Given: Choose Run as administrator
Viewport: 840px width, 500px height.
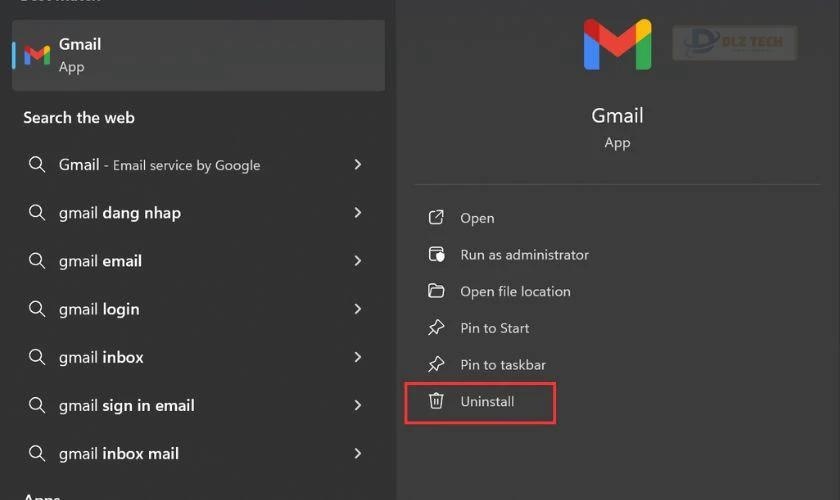Looking at the screenshot, I should point(524,255).
